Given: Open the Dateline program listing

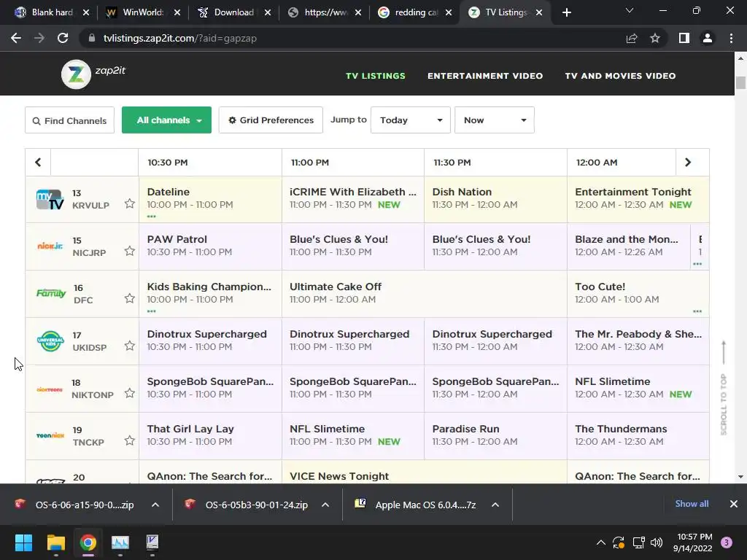Looking at the screenshot, I should [210, 200].
